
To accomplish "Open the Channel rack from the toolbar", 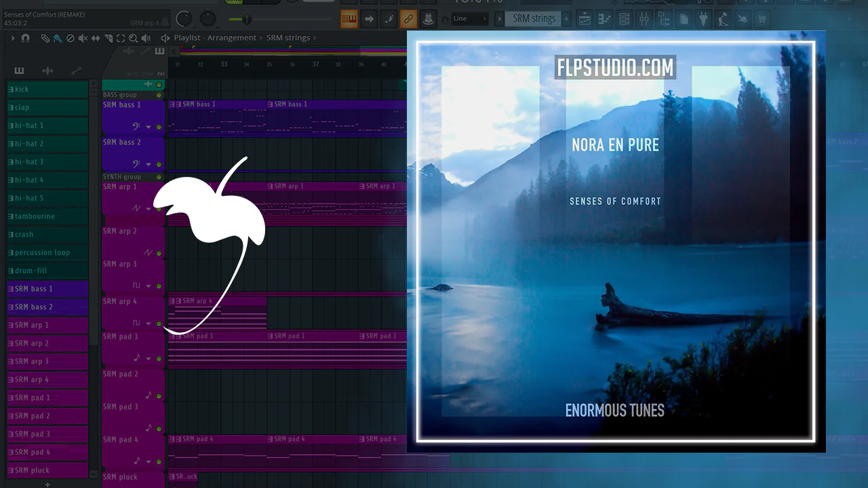I will (624, 19).
